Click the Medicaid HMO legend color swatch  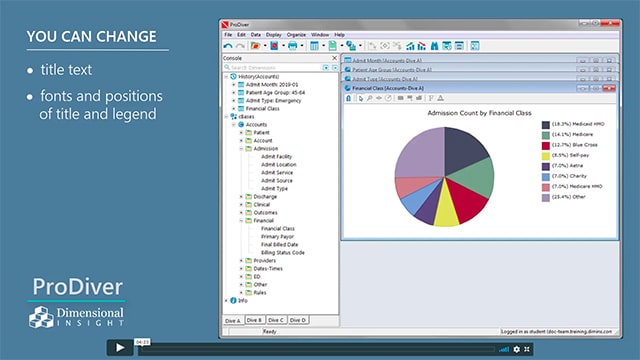[546, 124]
